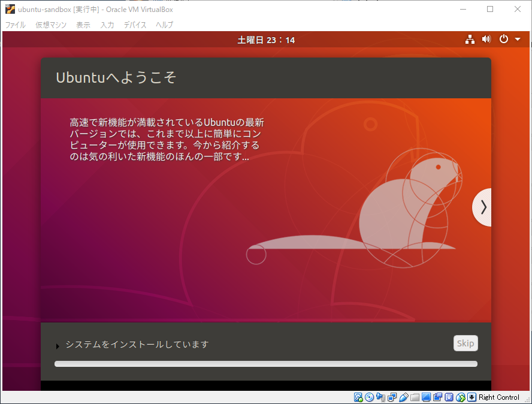The height and width of the screenshot is (404, 532).
Task: Click the Ubuntu power icon
Action: [x=504, y=39]
